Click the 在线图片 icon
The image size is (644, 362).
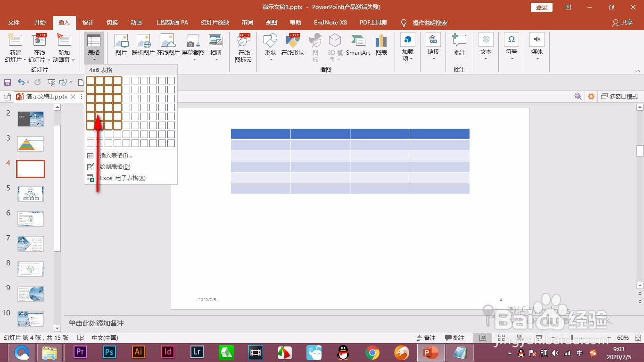[x=168, y=45]
